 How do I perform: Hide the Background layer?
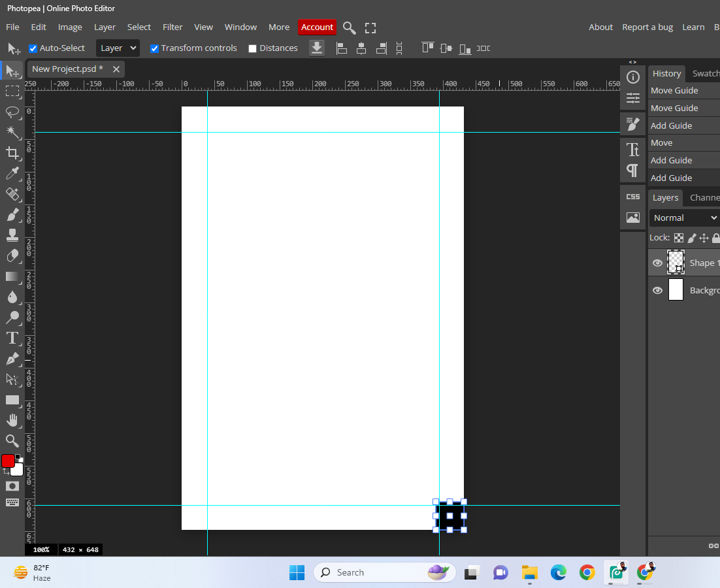click(657, 290)
